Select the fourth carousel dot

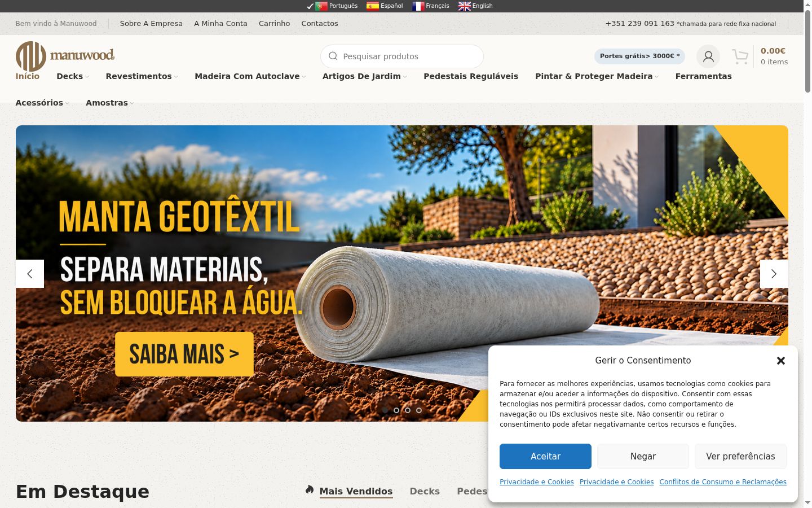click(419, 410)
